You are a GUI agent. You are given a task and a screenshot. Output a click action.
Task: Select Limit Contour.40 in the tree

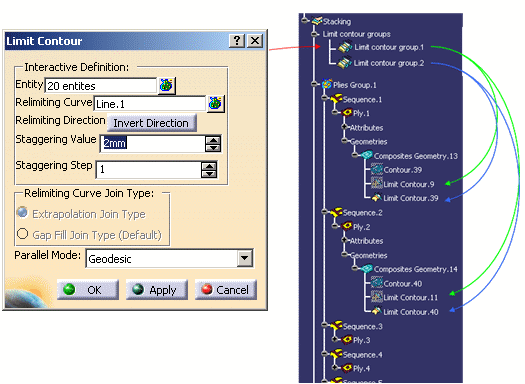tap(410, 312)
